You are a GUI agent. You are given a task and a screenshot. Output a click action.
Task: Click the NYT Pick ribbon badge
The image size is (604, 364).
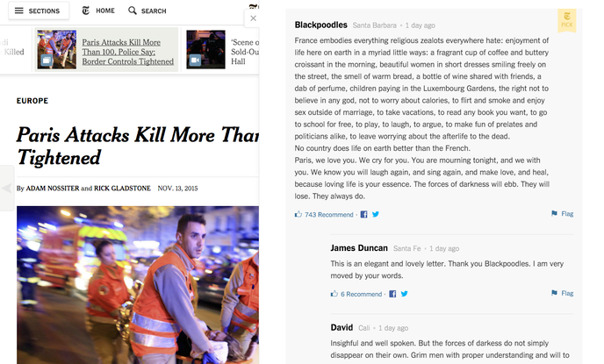pos(566,20)
